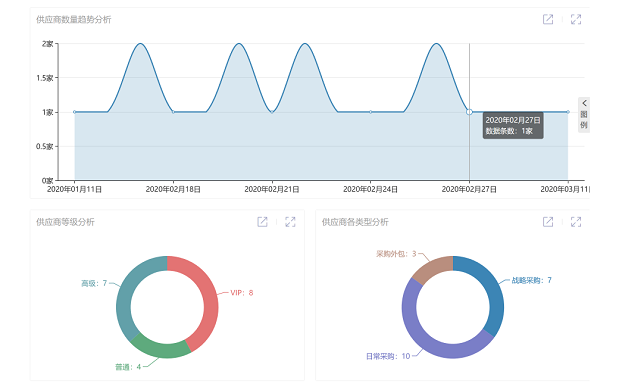Image resolution: width=619 pixels, height=390 pixels.
Task: Export the 供应商各类型分析 chart
Action: click(548, 222)
